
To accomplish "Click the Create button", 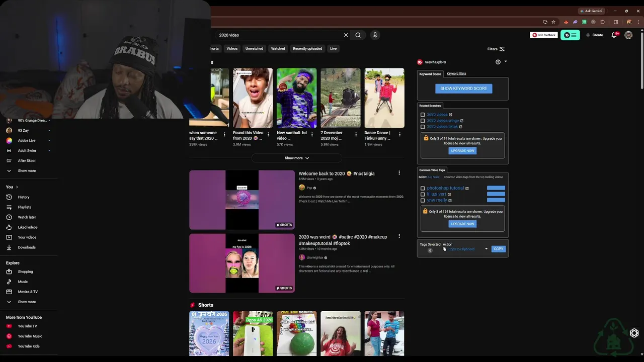I will click(594, 35).
